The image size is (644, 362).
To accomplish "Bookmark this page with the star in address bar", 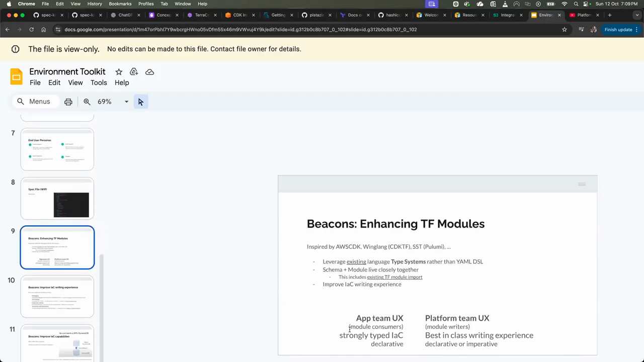I will [565, 30].
